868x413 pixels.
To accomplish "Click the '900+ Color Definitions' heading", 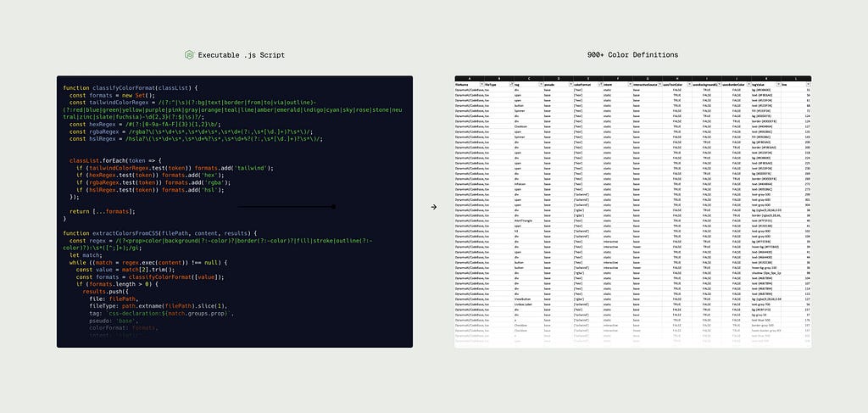I will [x=632, y=55].
